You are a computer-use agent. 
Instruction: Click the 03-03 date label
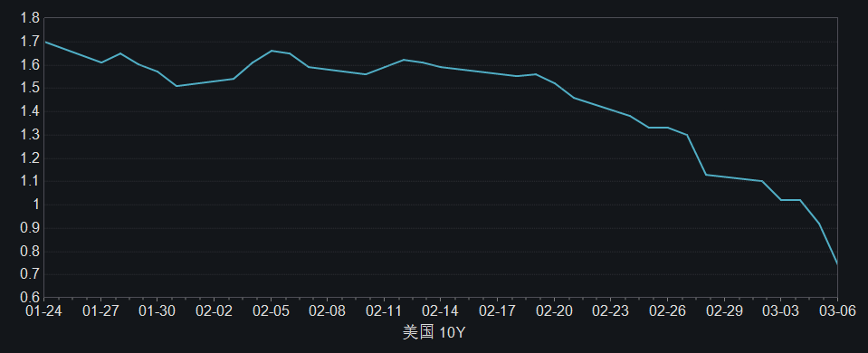coord(780,311)
